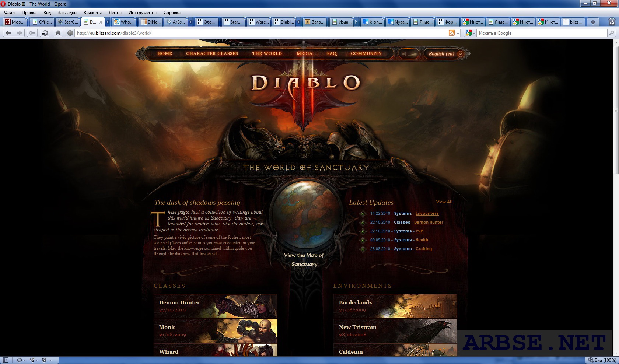Image resolution: width=619 pixels, height=364 pixels.
Task: Open the Demon Hunter update link
Action: point(429,222)
